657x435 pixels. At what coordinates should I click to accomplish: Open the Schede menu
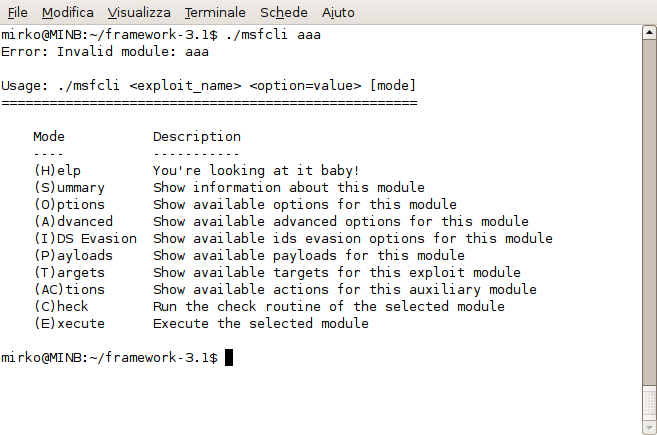(x=284, y=13)
